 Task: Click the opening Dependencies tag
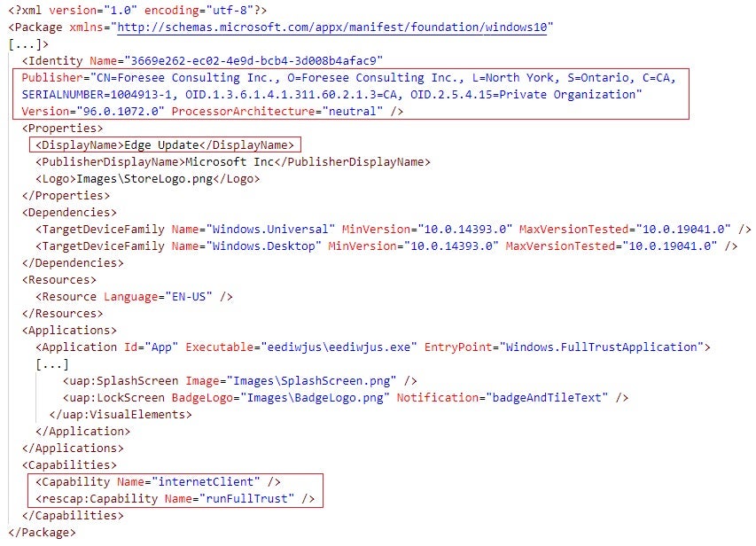click(69, 212)
